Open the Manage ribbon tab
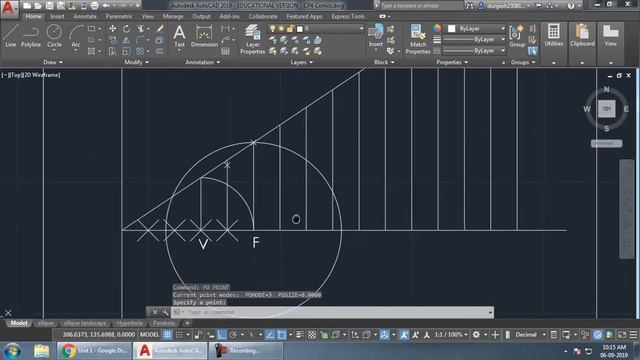The width and height of the screenshot is (640, 360). click(173, 16)
